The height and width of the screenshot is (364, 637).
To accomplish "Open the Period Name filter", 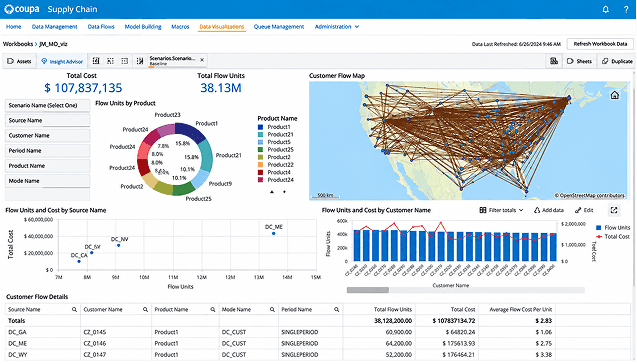I will pyautogui.click(x=48, y=151).
